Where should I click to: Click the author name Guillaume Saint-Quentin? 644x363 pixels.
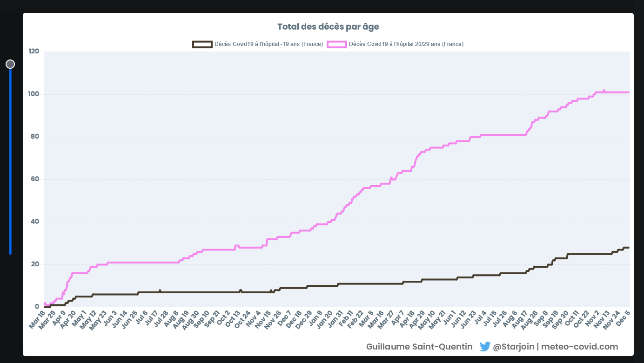419,347
